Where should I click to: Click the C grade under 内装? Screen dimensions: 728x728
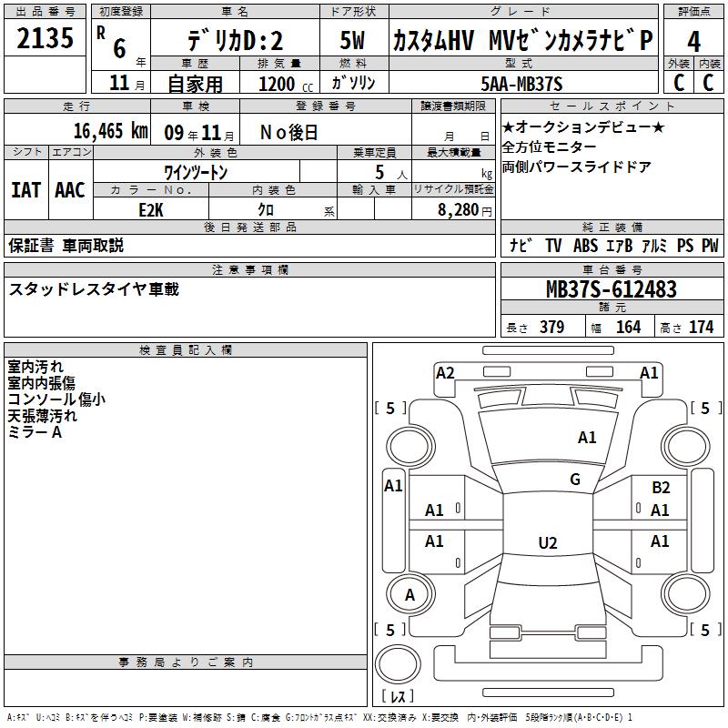click(708, 83)
